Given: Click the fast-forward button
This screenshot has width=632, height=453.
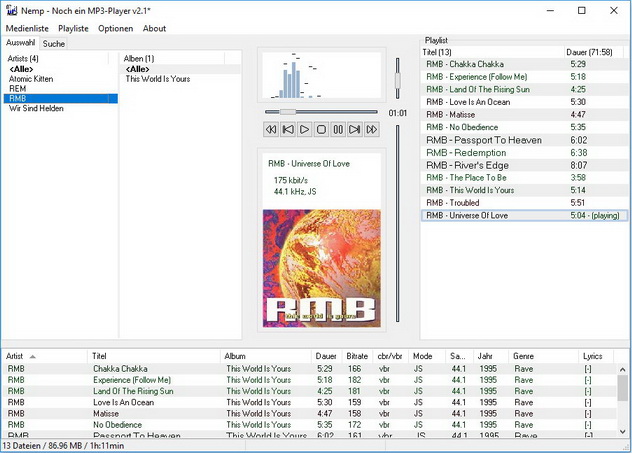Looking at the screenshot, I should [x=372, y=129].
